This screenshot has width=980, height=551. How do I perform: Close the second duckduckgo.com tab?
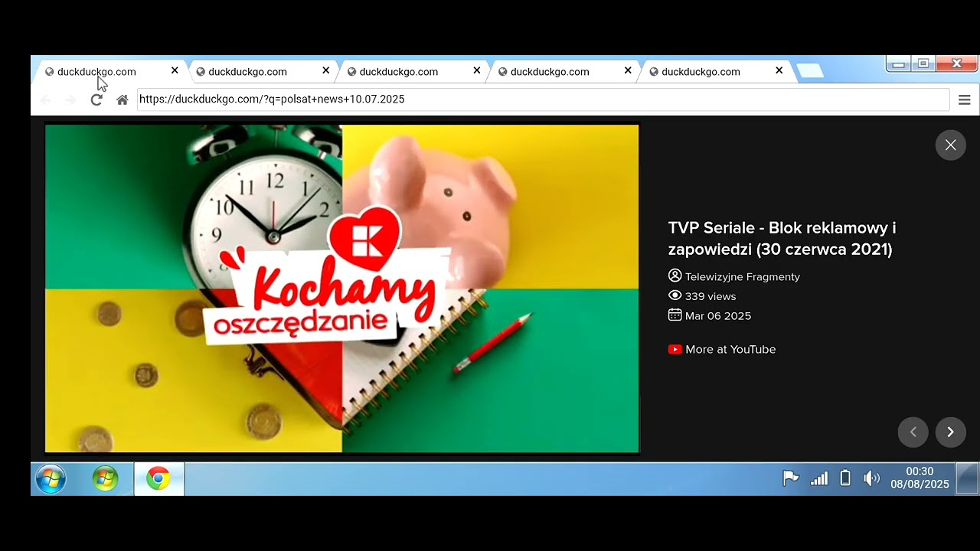(325, 70)
